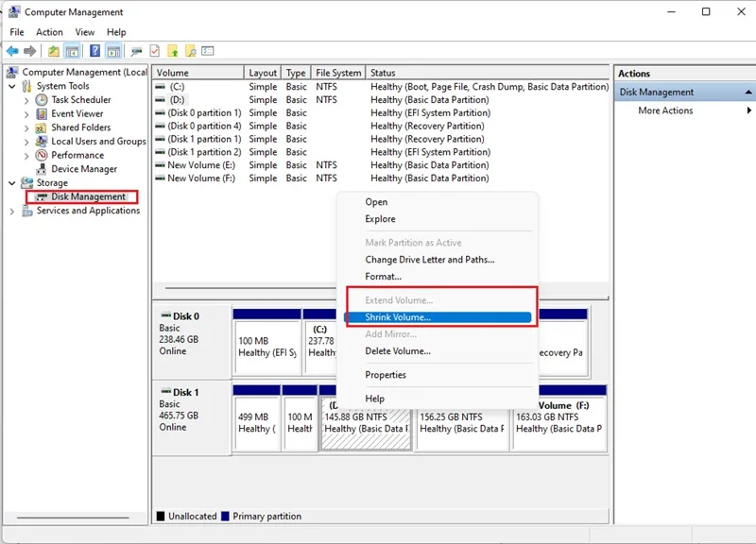Click the yellow page green arrow icon

pyautogui.click(x=173, y=51)
